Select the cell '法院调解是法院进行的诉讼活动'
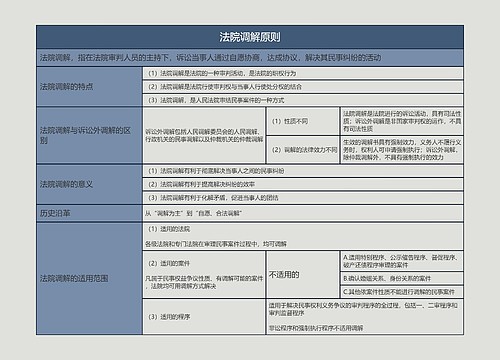Screen dimensions: 500x360 [x=402, y=121]
